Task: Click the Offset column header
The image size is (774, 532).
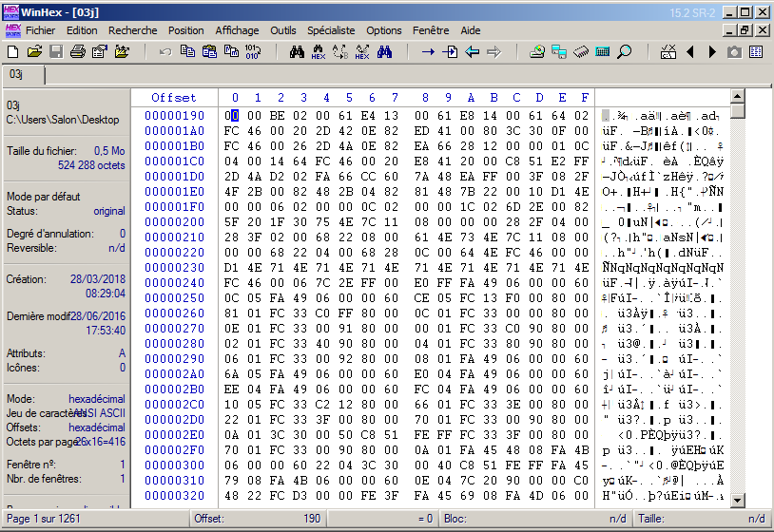Action: click(x=174, y=98)
